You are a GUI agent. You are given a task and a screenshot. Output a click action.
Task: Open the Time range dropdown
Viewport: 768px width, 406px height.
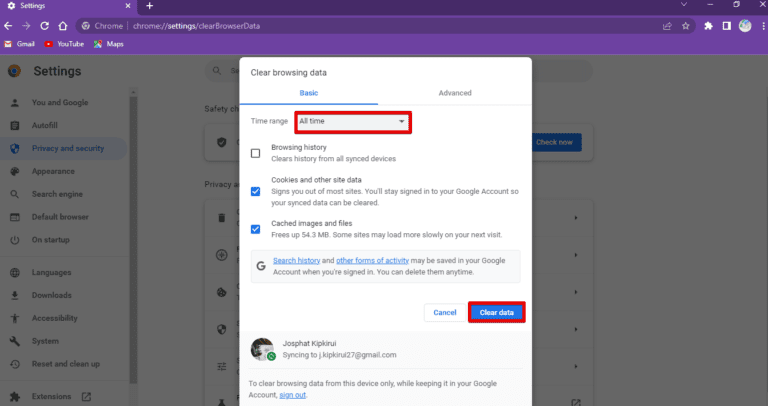tap(354, 121)
